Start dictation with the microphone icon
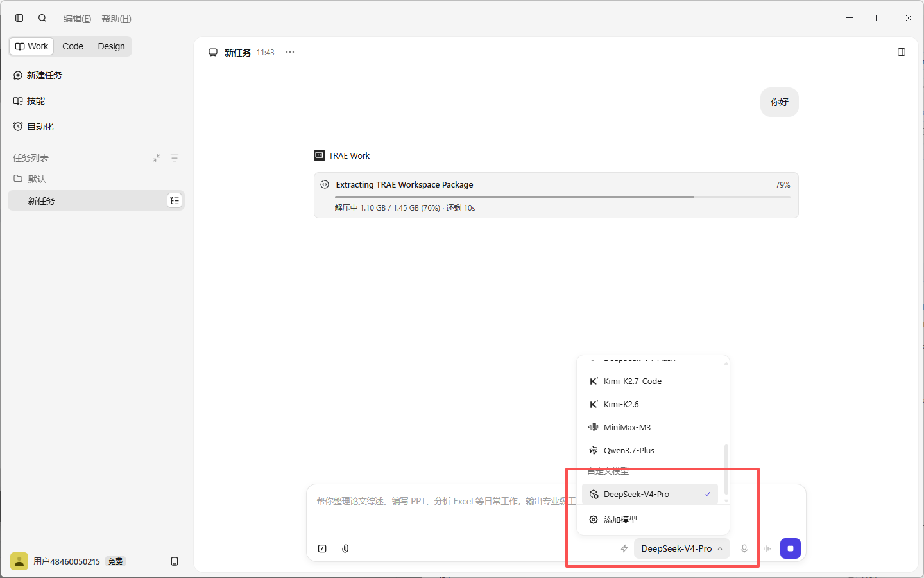Image resolution: width=924 pixels, height=578 pixels. coord(744,548)
